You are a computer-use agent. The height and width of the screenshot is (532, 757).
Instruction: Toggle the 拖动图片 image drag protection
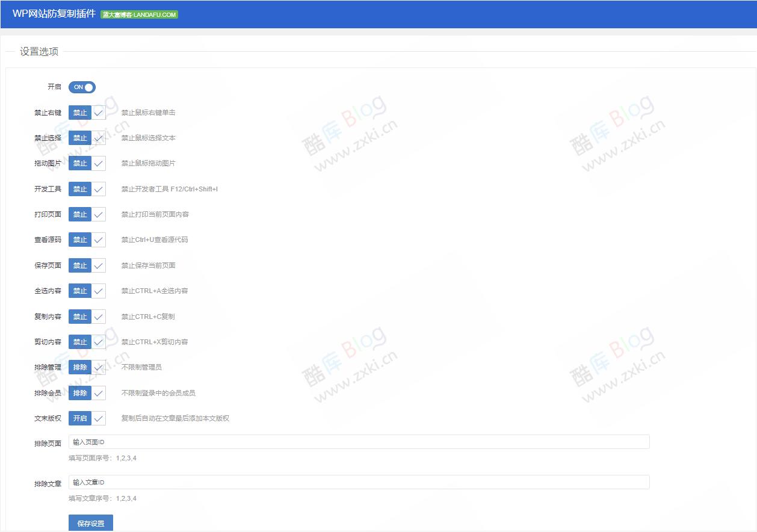87,163
